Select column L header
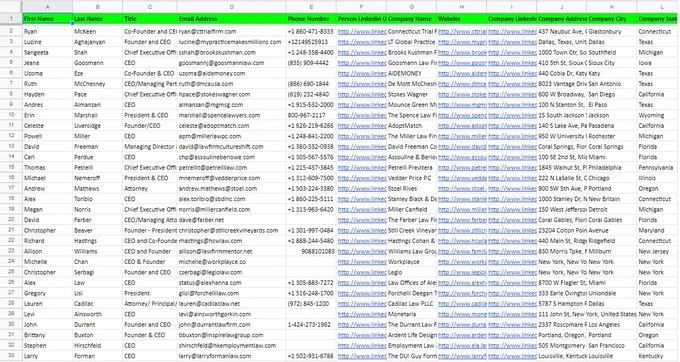Viewport: 680px width, 362px height. click(662, 7)
